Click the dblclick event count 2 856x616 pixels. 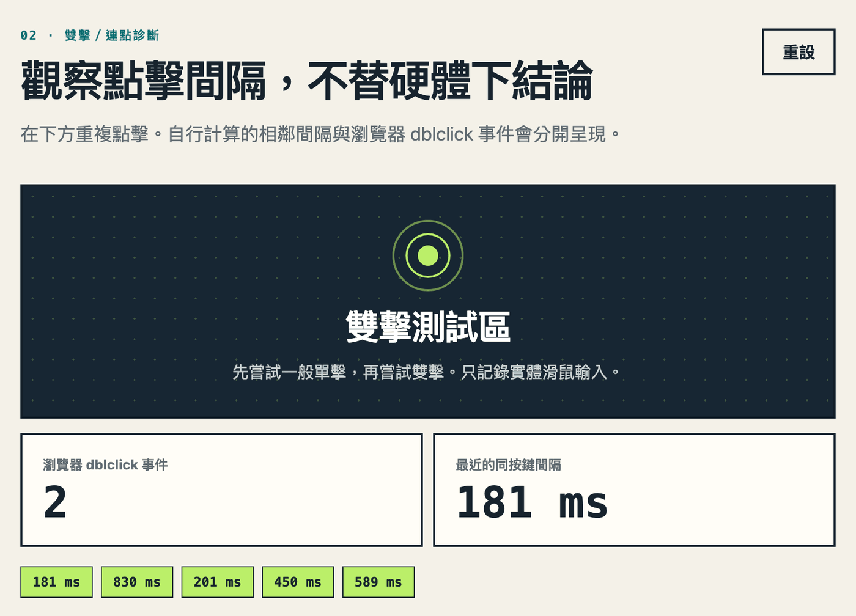[55, 503]
